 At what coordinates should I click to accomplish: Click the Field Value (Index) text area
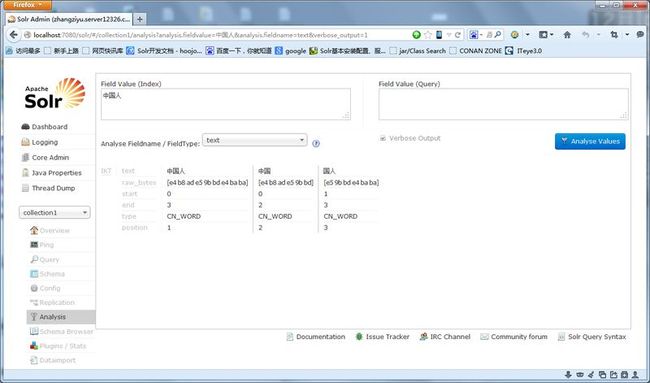tap(226, 104)
